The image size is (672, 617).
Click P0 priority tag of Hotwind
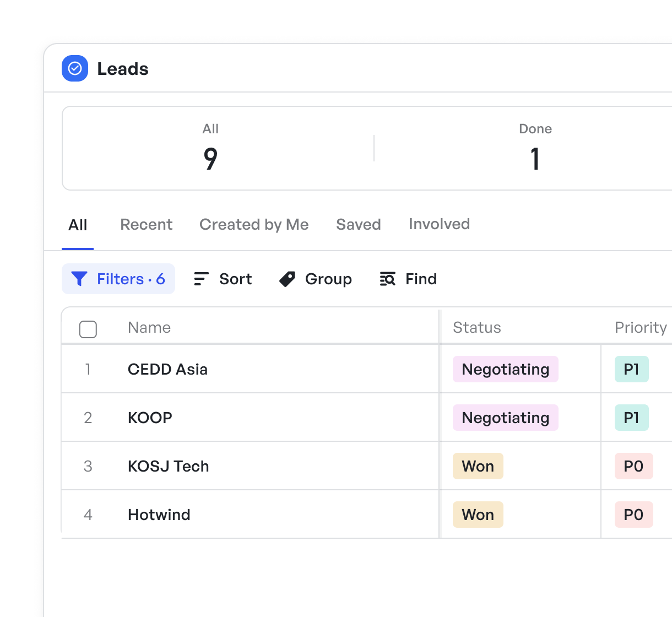[634, 515]
